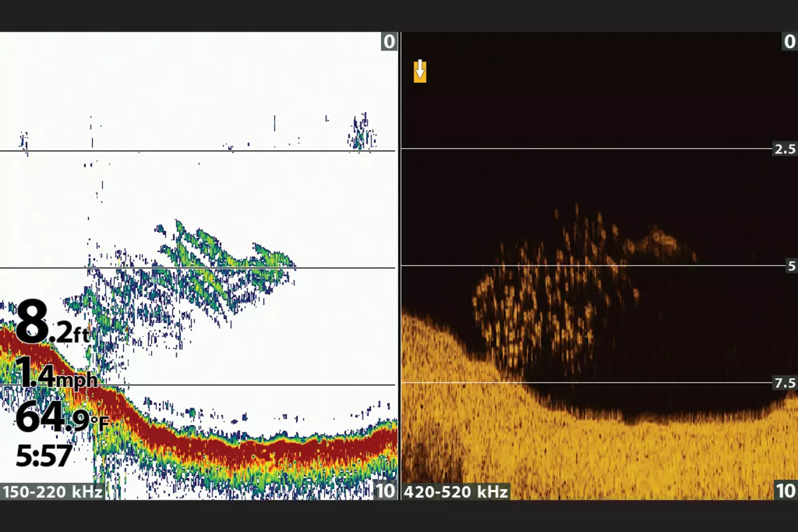Select the 1.4 mph speed reading
The image size is (798, 532).
pos(57,373)
